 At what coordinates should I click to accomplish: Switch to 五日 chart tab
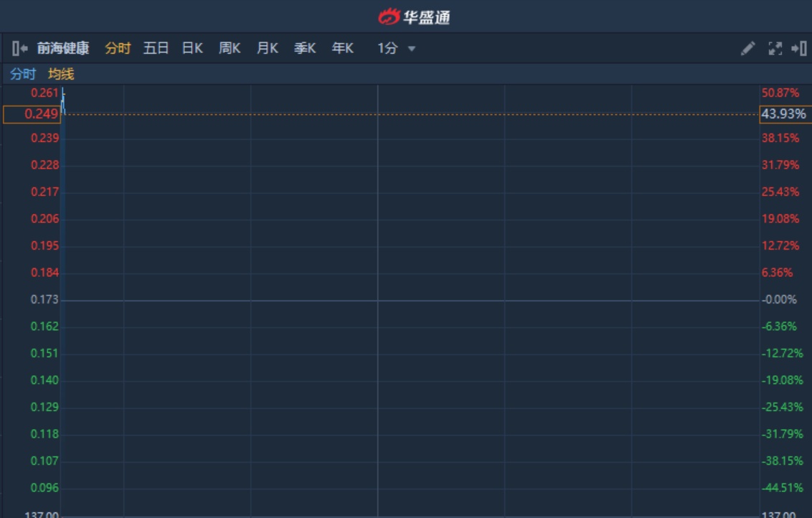tap(156, 49)
